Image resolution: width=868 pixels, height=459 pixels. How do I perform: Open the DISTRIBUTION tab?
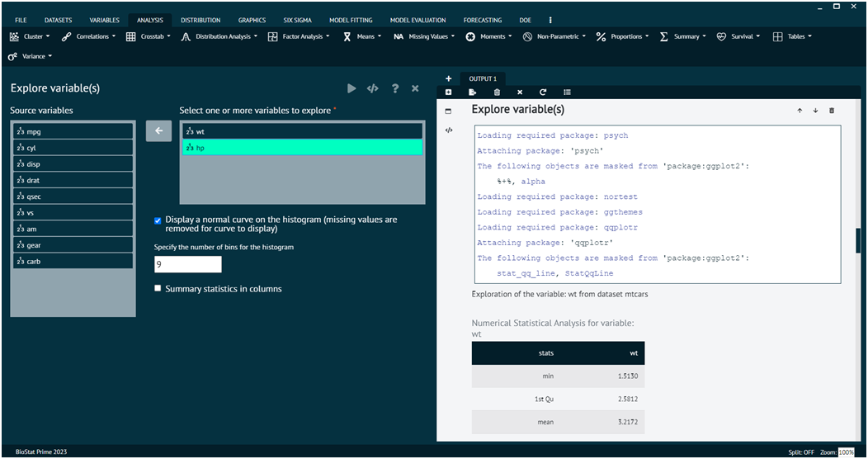(x=200, y=20)
